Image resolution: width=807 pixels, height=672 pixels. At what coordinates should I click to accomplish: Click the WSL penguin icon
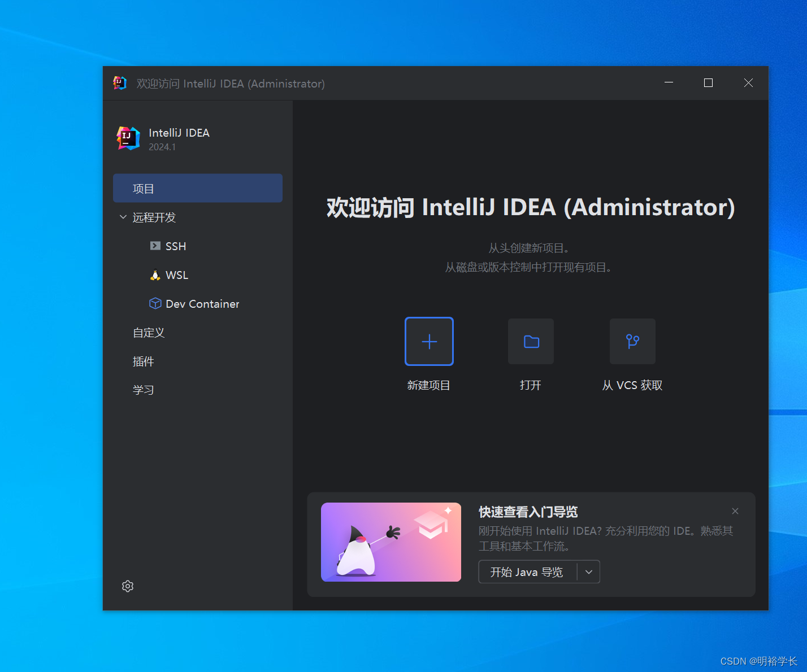click(x=155, y=275)
